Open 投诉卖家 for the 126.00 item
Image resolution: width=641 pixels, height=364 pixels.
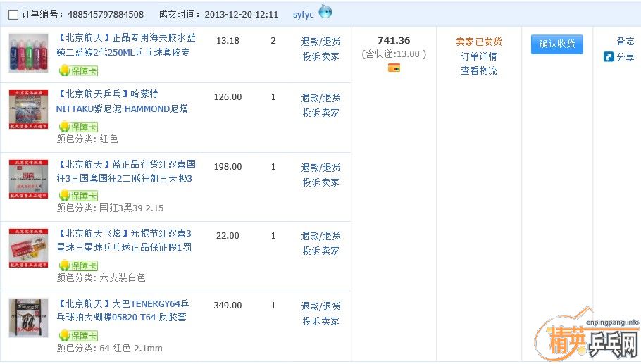pos(321,113)
